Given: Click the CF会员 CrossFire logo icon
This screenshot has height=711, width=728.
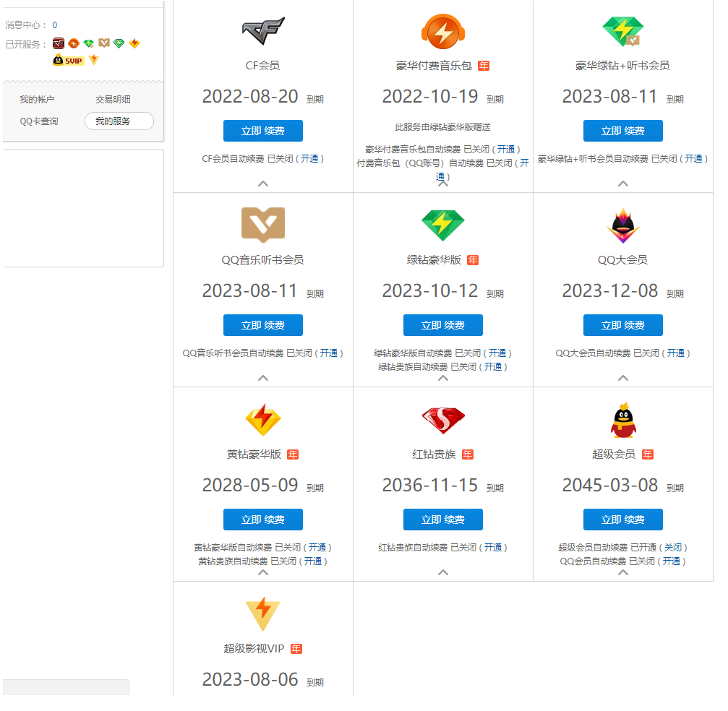Looking at the screenshot, I should (263, 31).
